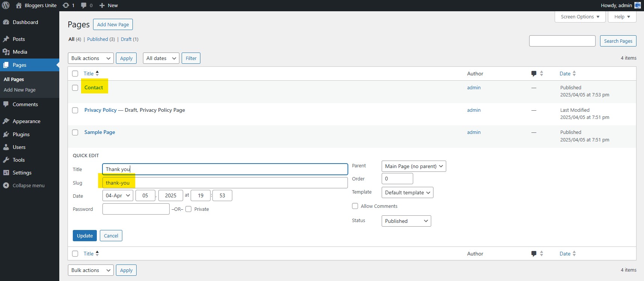Expand the Parent page dropdown
Image resolution: width=644 pixels, height=281 pixels.
414,166
